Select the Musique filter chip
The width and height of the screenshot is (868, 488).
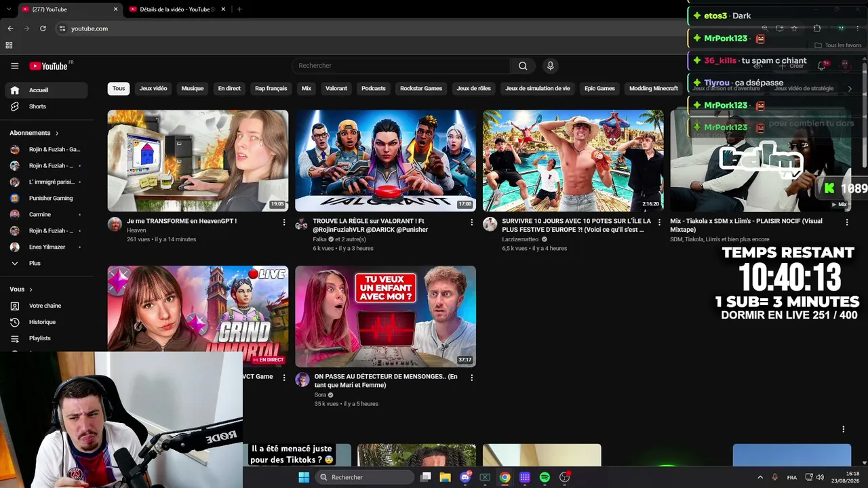193,88
